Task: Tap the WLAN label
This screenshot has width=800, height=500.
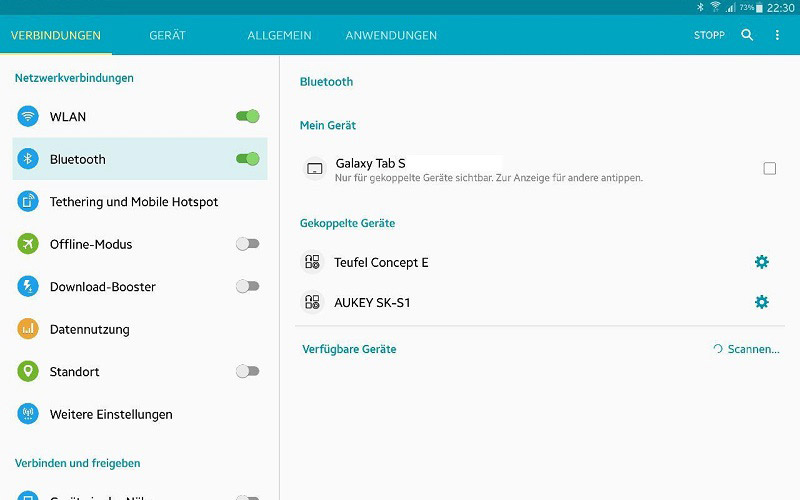Action: pos(68,117)
